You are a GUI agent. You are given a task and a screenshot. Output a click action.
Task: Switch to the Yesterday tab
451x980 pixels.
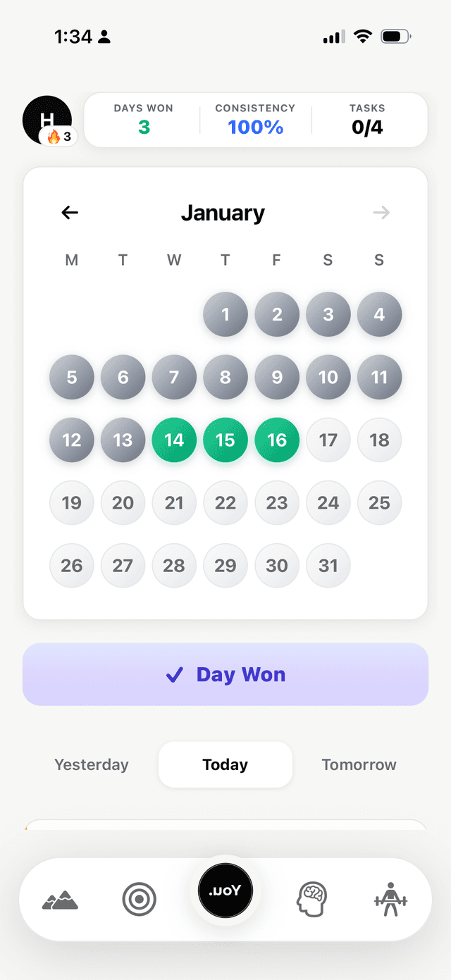(x=92, y=764)
